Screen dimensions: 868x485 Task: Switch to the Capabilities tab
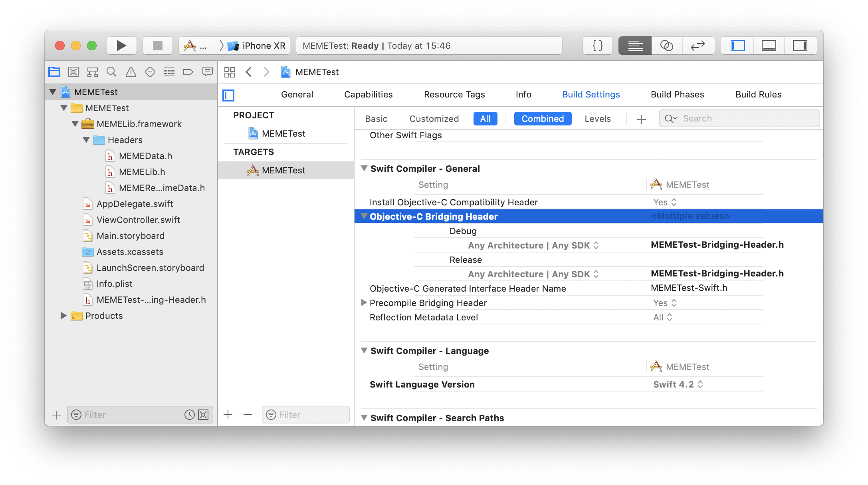coord(368,94)
